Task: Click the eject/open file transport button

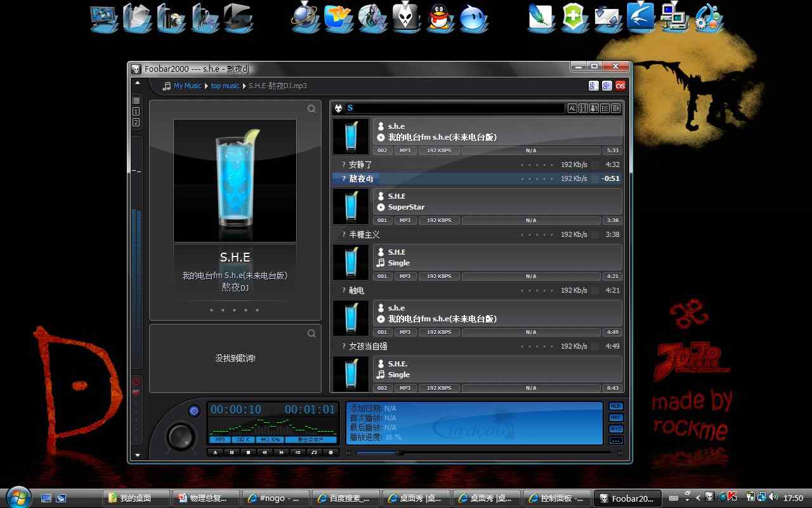Action: point(215,452)
